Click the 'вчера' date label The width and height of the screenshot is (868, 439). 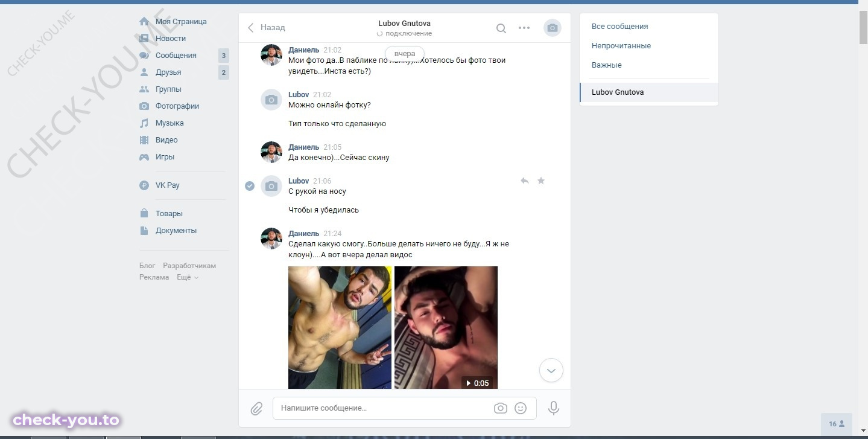point(405,54)
